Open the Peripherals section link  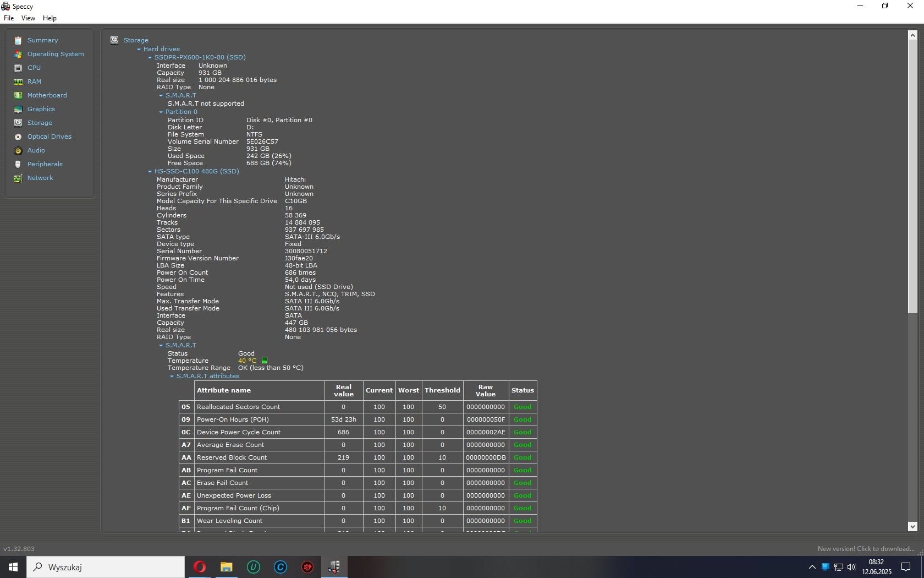tap(45, 164)
